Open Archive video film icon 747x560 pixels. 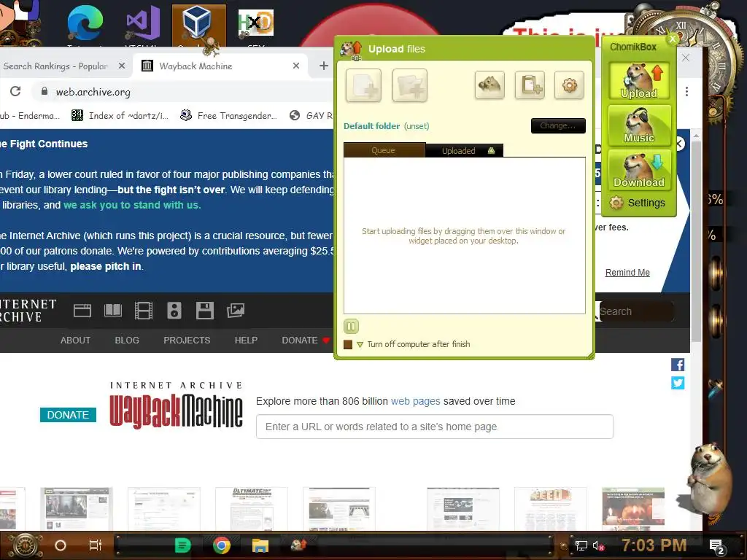click(x=144, y=311)
